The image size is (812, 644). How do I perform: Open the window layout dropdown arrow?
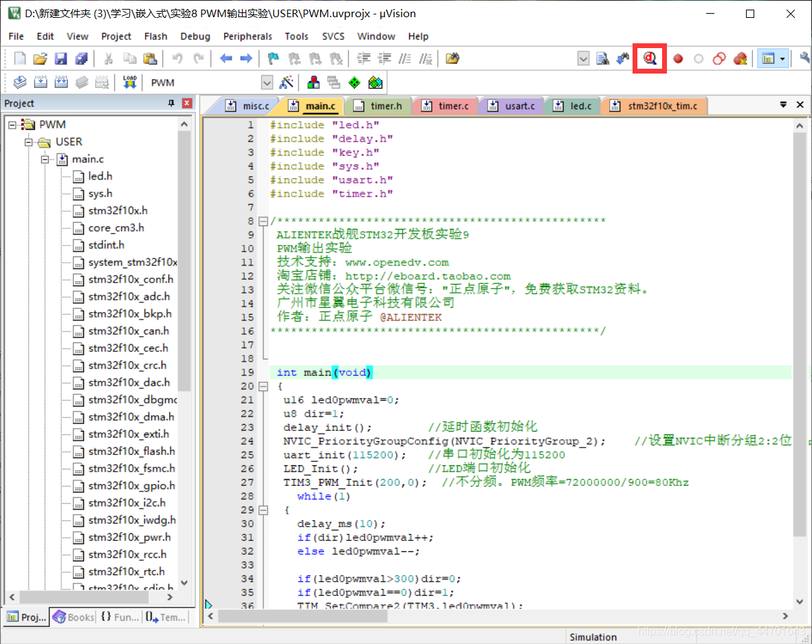pos(782,58)
